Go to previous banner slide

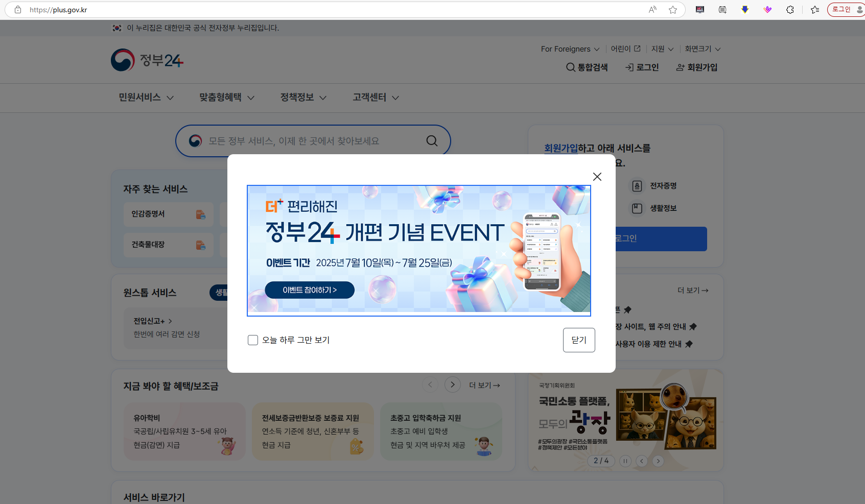(x=642, y=461)
